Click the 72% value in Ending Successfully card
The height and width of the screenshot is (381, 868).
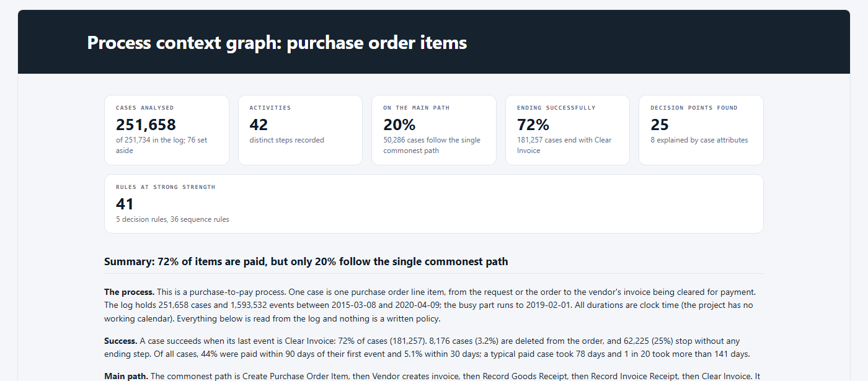[x=533, y=125]
